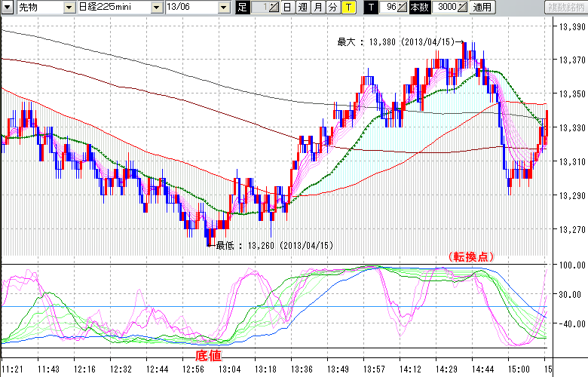Image resolution: width=588 pixels, height=377 pixels.
Task: Open the leftmost small dropdown arrow in toolbar
Action: [5, 8]
